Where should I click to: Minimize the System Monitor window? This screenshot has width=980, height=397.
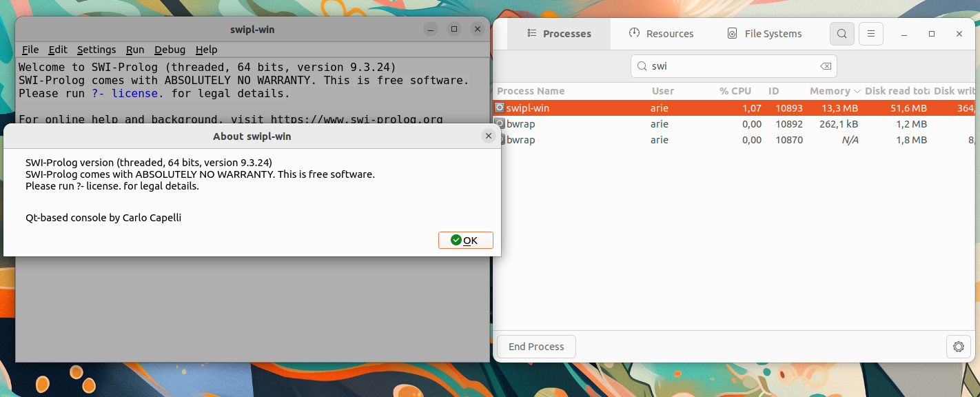point(904,34)
